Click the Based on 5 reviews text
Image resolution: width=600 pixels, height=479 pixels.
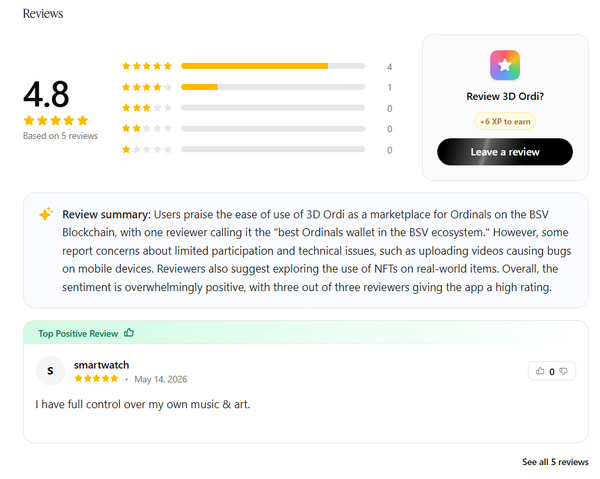(x=60, y=136)
